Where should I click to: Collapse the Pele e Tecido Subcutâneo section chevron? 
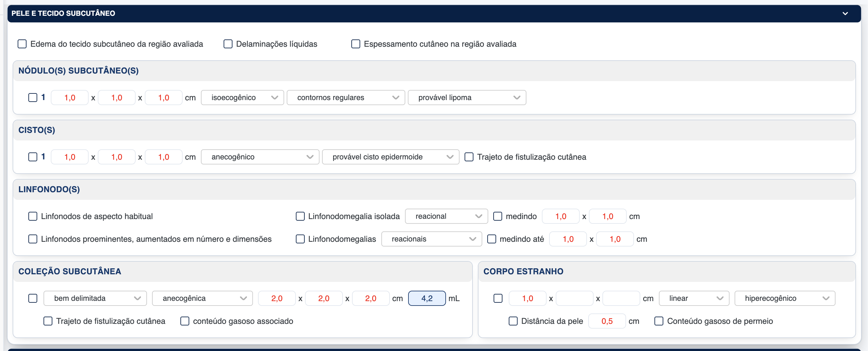pos(845,14)
